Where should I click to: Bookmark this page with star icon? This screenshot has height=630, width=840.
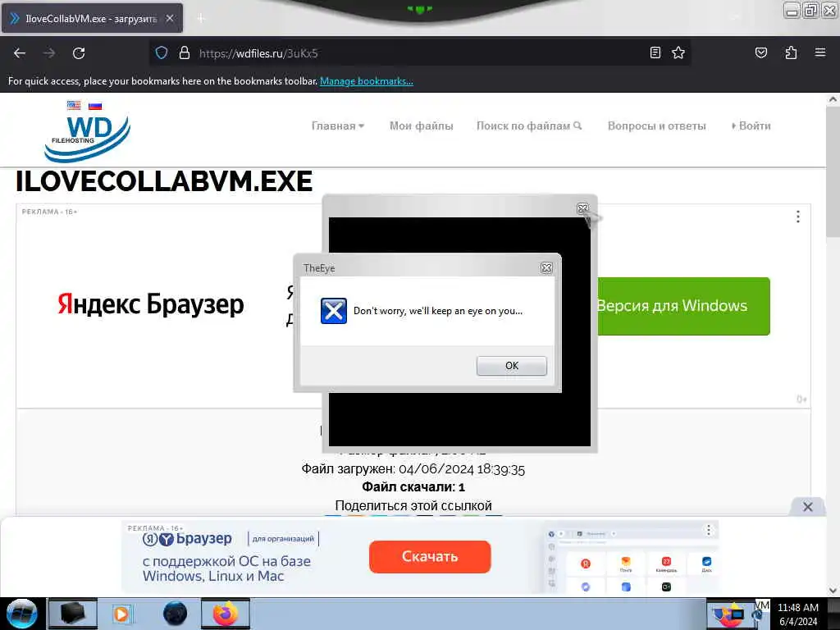678,52
